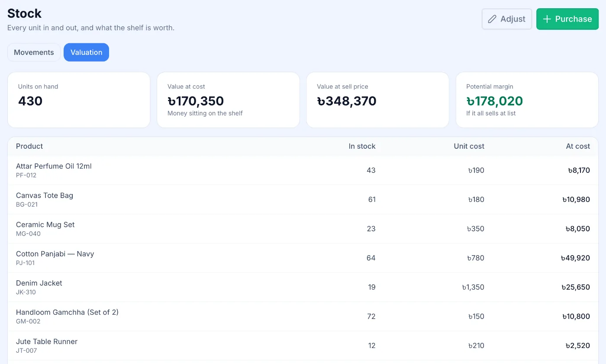The width and height of the screenshot is (606, 364).
Task: Click Ceramic Mug Set unit cost ৳350
Action: [x=476, y=229]
